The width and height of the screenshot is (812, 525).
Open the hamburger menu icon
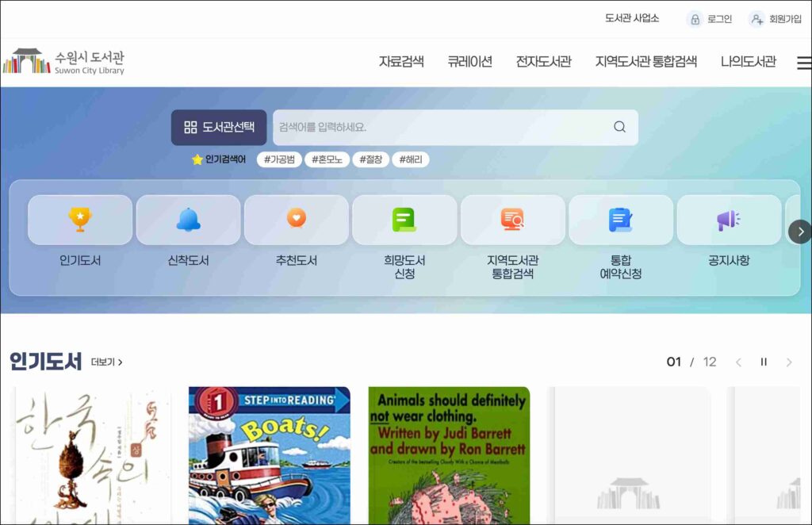coord(803,63)
